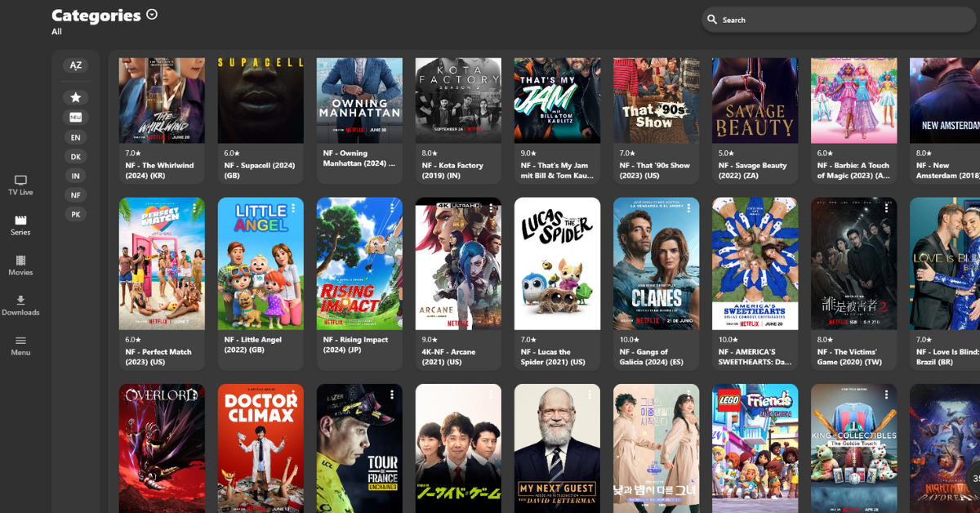Open the options menu on the Arcane card

pyautogui.click(x=491, y=208)
